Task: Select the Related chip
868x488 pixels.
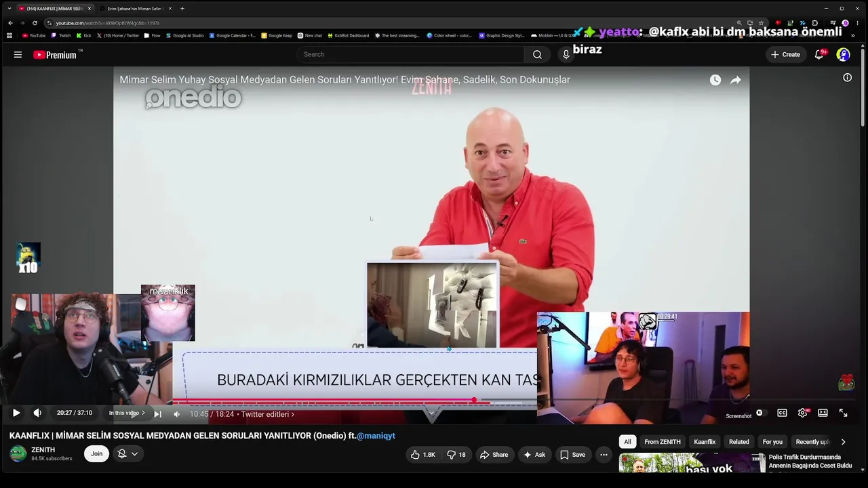Action: coord(739,442)
